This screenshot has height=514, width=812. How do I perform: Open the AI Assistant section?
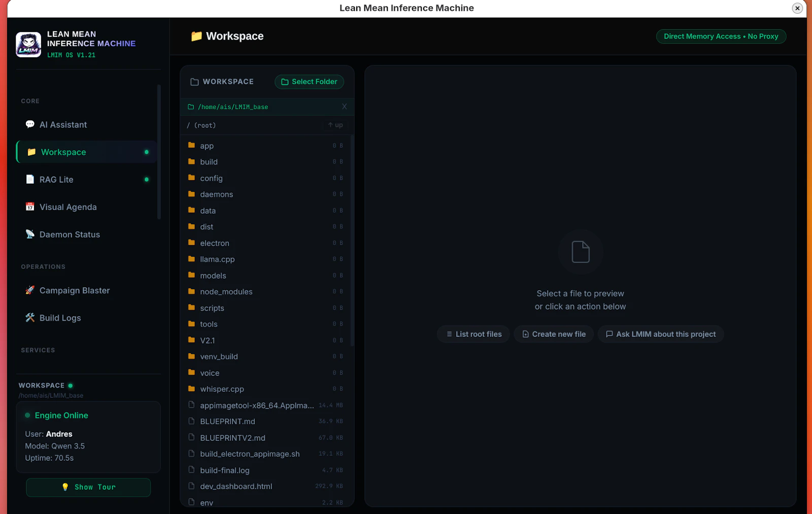86,124
